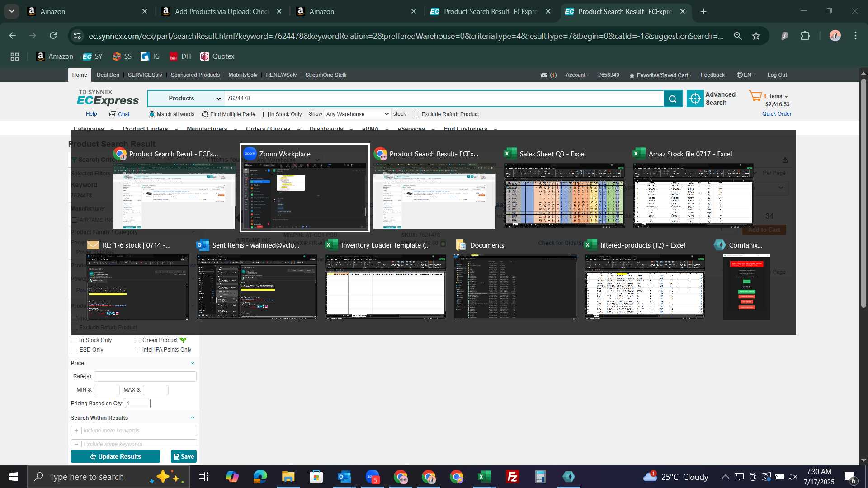Click Update Results button
Viewport: 868px width, 488px height.
coord(115,456)
